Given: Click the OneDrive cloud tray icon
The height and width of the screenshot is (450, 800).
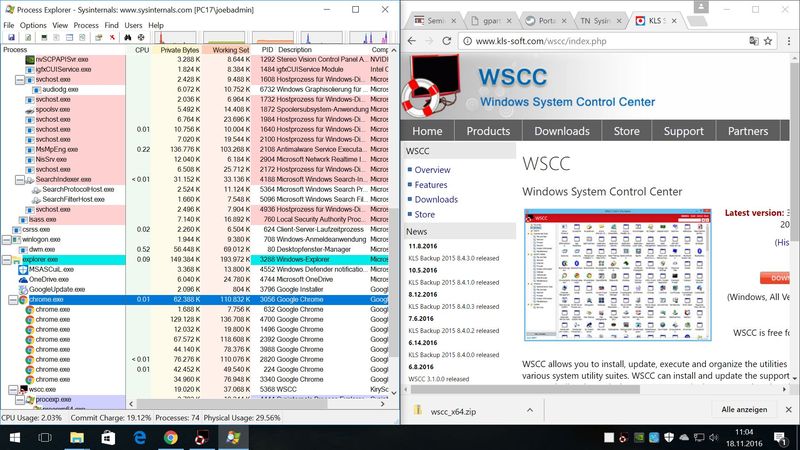Looking at the screenshot, I should (684, 437).
